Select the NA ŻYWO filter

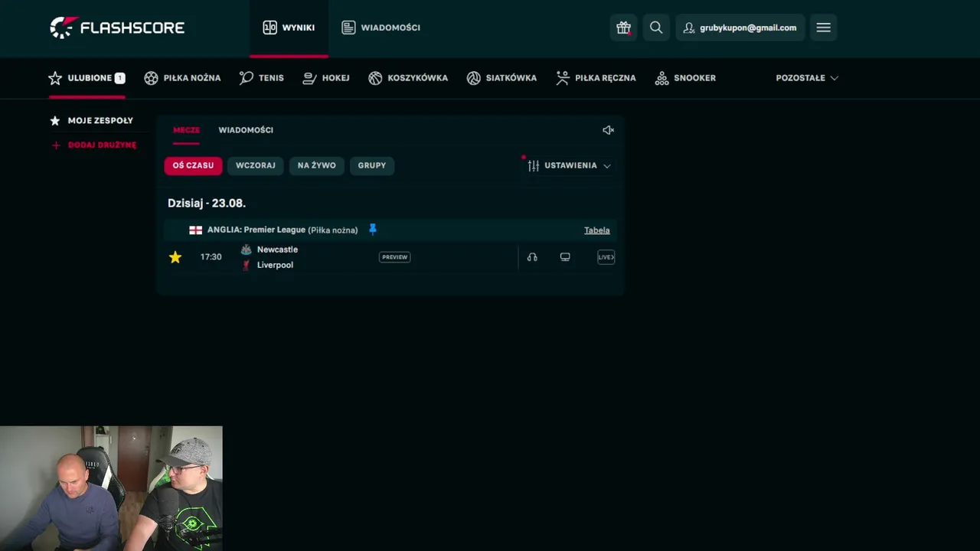[317, 165]
